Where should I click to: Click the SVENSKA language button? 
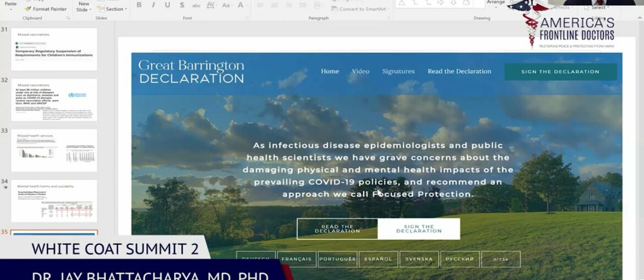(419, 260)
